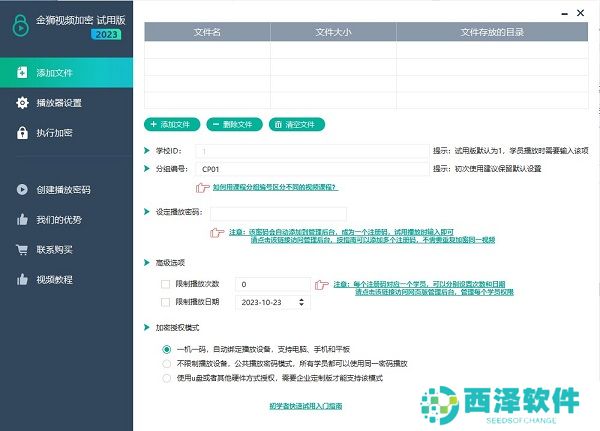Click the triangle before 设定播放密码

pyautogui.click(x=147, y=211)
